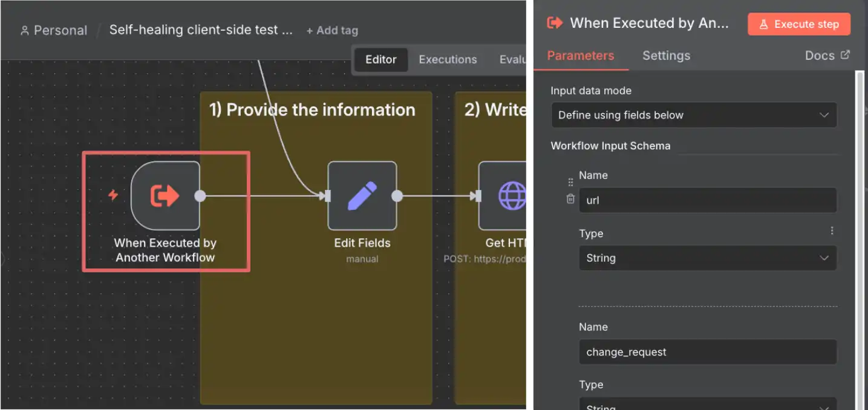The width and height of the screenshot is (868, 410).
Task: Select the Editor tab
Action: (381, 59)
